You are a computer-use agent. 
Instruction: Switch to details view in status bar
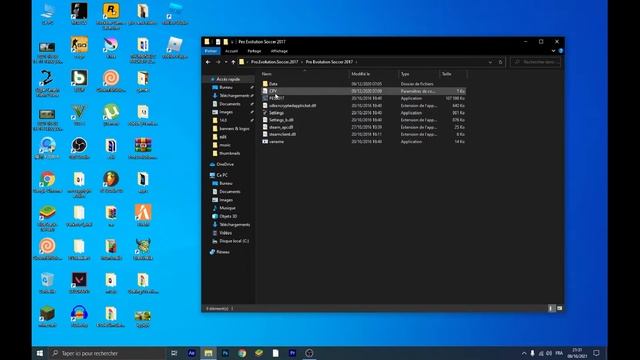click(551, 308)
